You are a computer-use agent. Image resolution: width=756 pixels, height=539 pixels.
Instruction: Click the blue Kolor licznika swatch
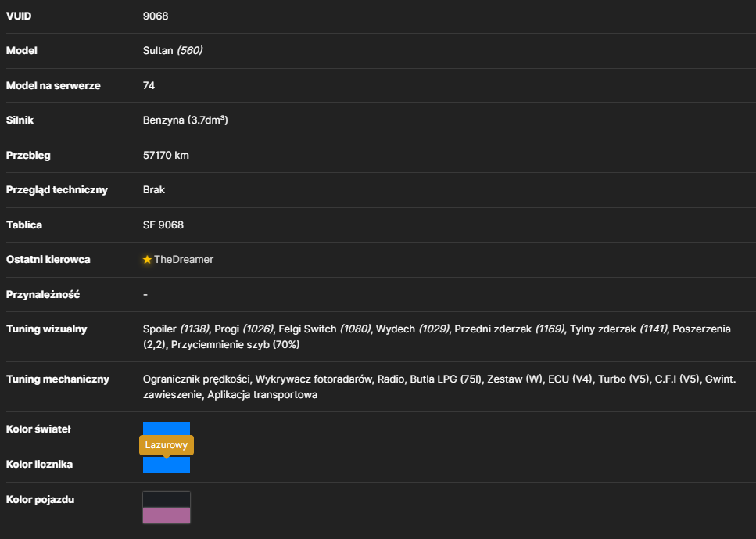(x=167, y=465)
